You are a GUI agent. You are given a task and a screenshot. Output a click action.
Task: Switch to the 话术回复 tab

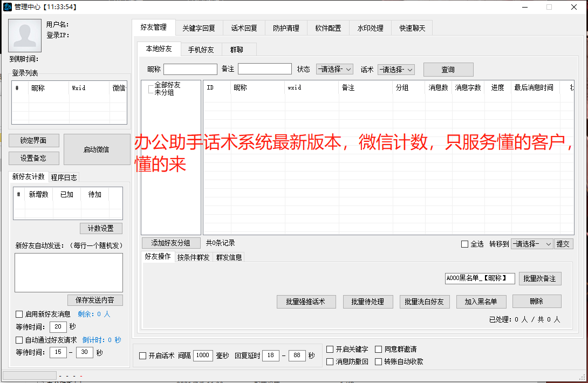tap(244, 28)
